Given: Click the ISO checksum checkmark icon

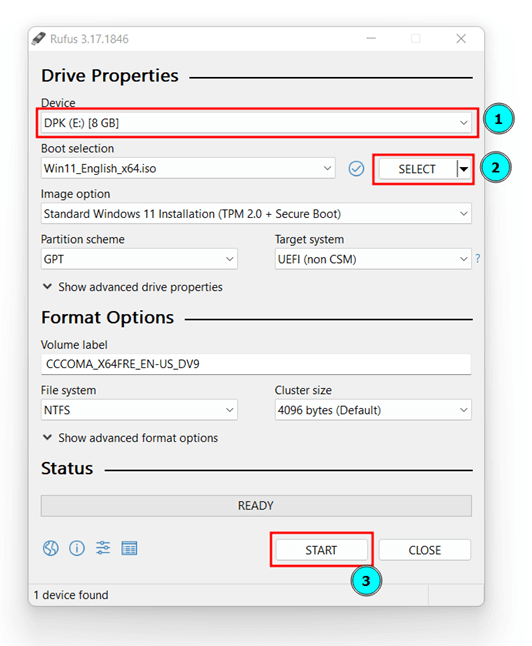Looking at the screenshot, I should click(356, 169).
